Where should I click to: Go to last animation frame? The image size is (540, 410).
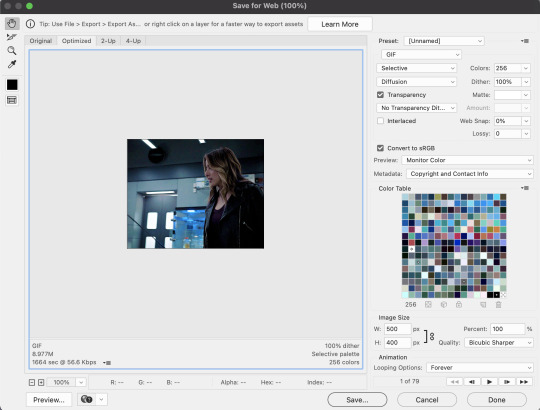[524, 382]
